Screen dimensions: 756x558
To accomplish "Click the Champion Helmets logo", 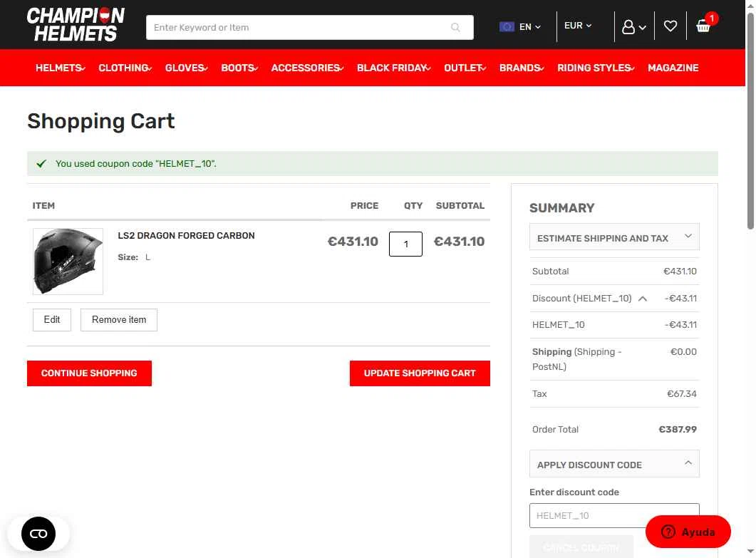I will (76, 25).
